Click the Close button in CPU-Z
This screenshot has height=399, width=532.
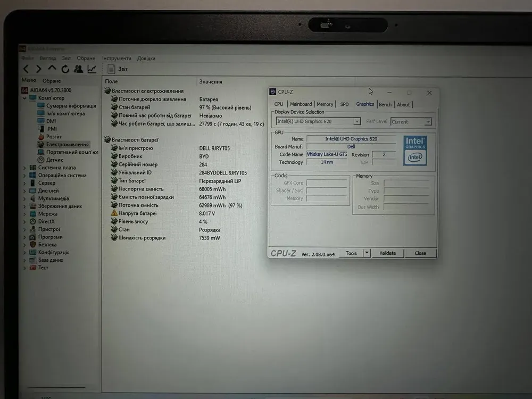(420, 253)
